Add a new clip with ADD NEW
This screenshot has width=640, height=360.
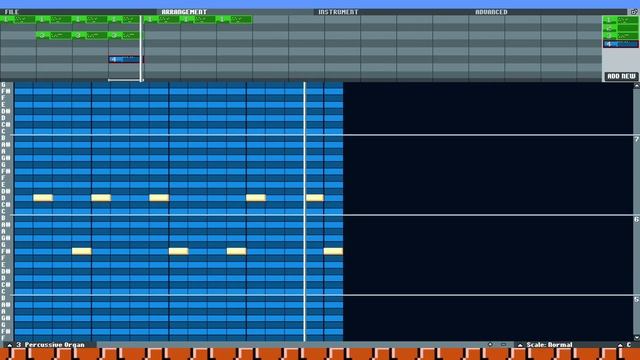pos(621,76)
